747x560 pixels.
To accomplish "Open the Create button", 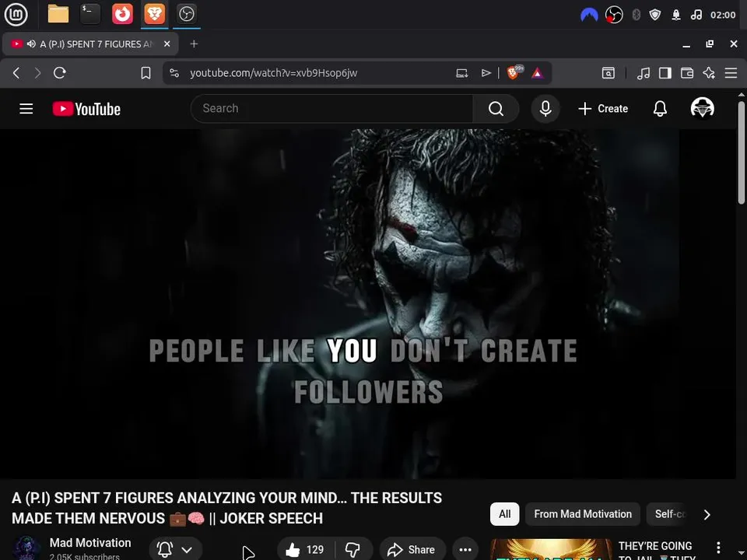I will pos(603,109).
